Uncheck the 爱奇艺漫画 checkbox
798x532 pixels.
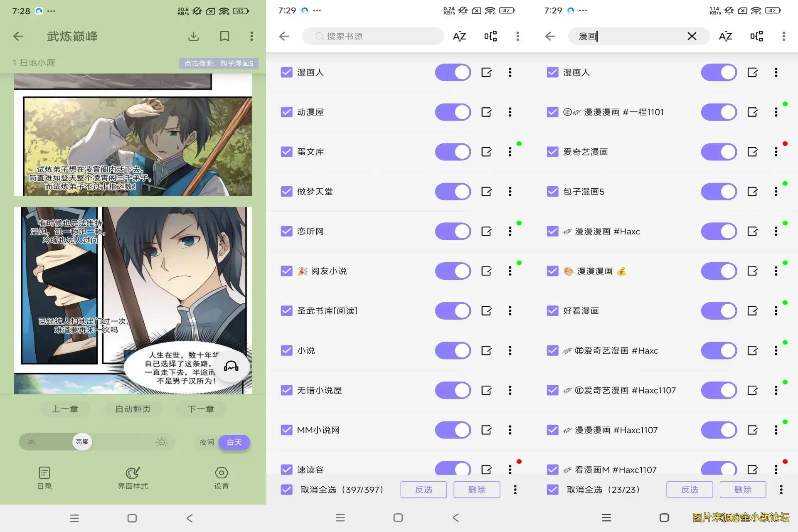pos(552,152)
